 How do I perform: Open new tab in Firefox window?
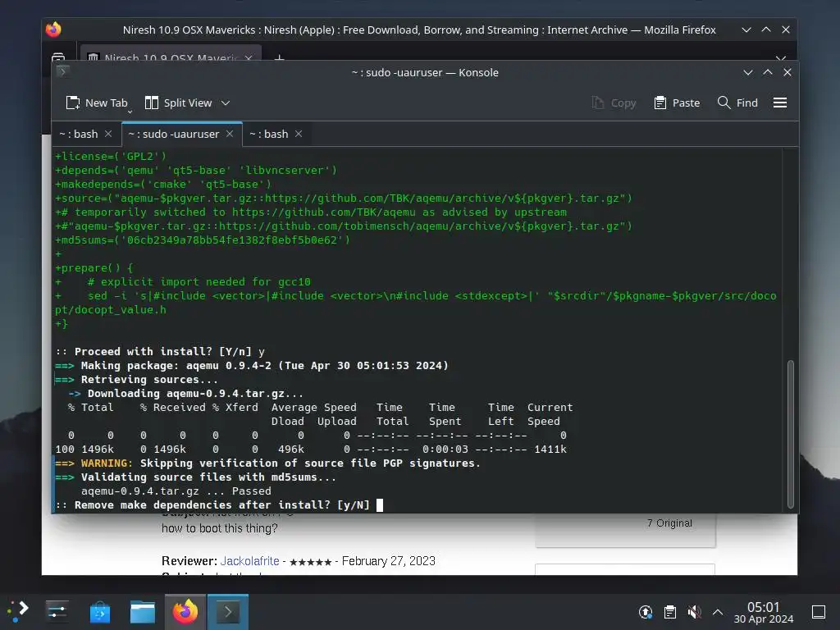click(x=279, y=57)
